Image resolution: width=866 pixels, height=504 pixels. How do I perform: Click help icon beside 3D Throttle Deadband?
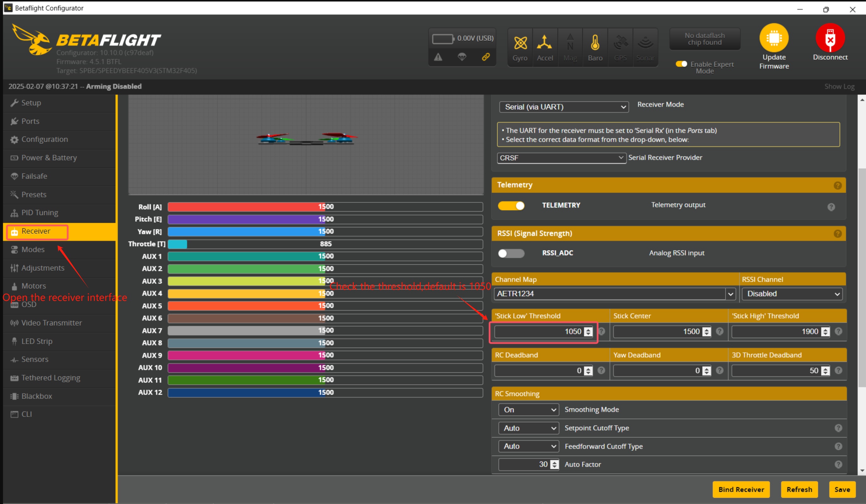coord(838,370)
